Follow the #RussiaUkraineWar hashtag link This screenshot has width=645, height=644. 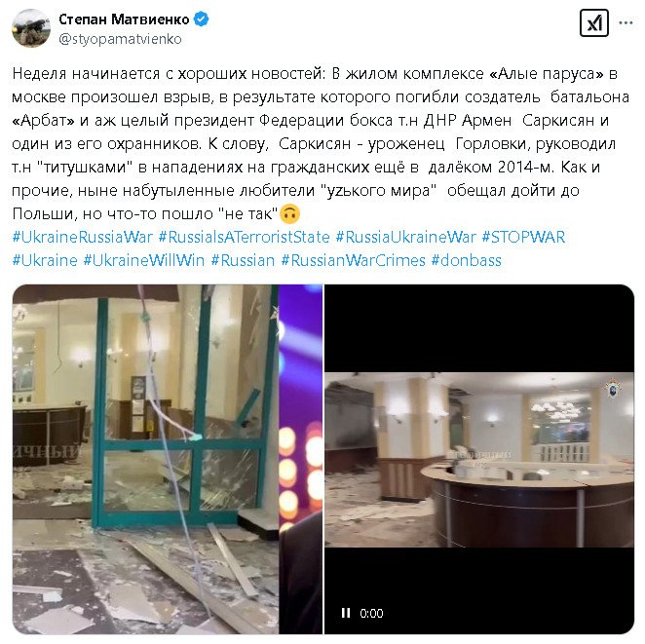click(405, 238)
